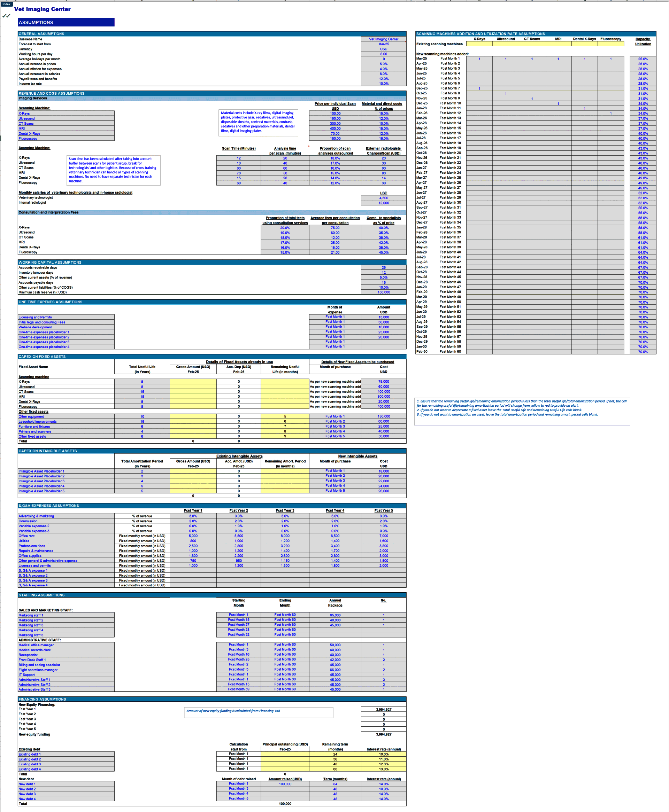Select Existing debt 1 principal outstanding yellow cell
Image resolution: width=669 pixels, height=812 pixels.
click(285, 754)
